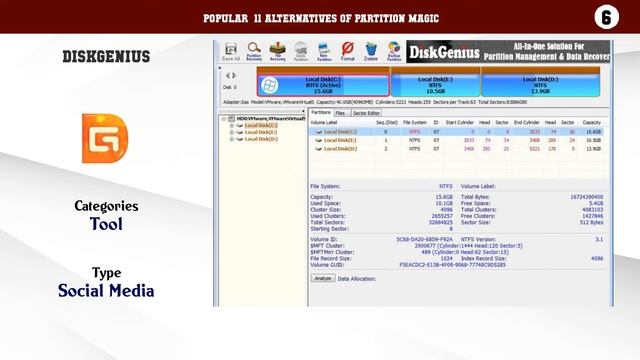Click the File System column header
The height and width of the screenshot is (360, 640).
click(x=415, y=122)
